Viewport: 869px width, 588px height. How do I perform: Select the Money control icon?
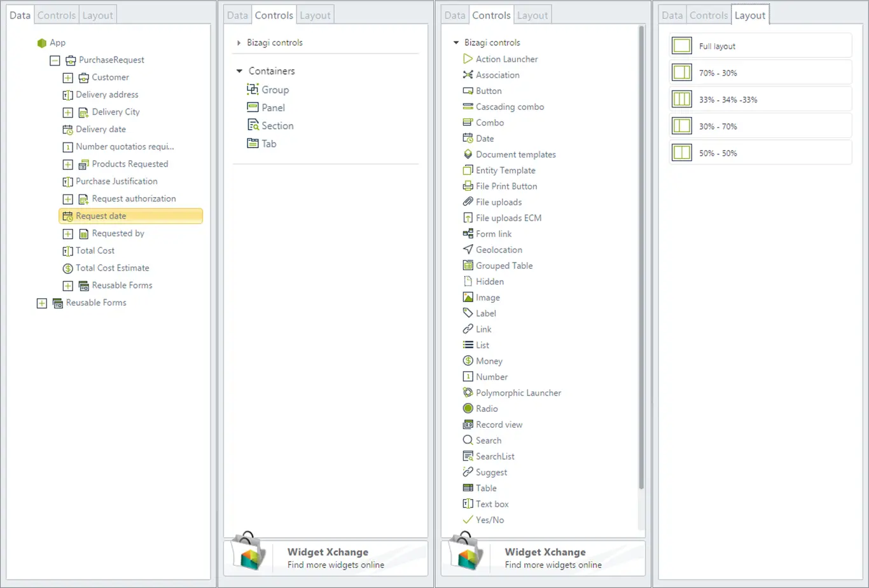(468, 361)
